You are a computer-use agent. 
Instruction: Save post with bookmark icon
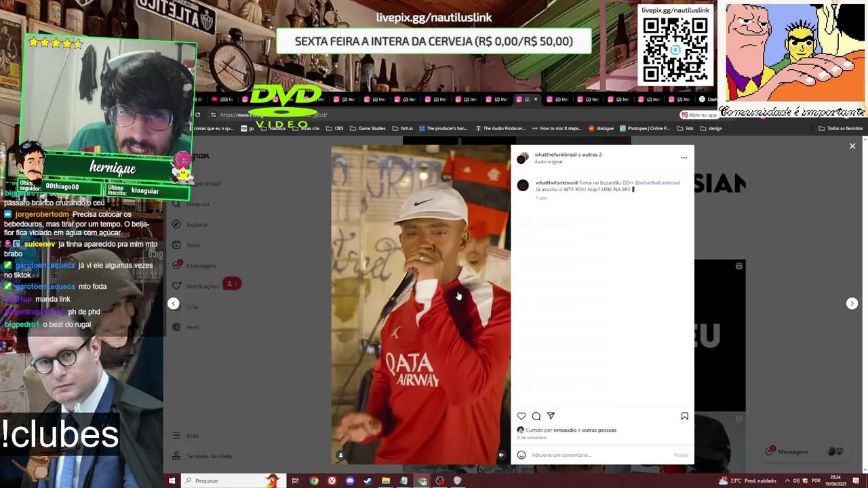coord(685,416)
